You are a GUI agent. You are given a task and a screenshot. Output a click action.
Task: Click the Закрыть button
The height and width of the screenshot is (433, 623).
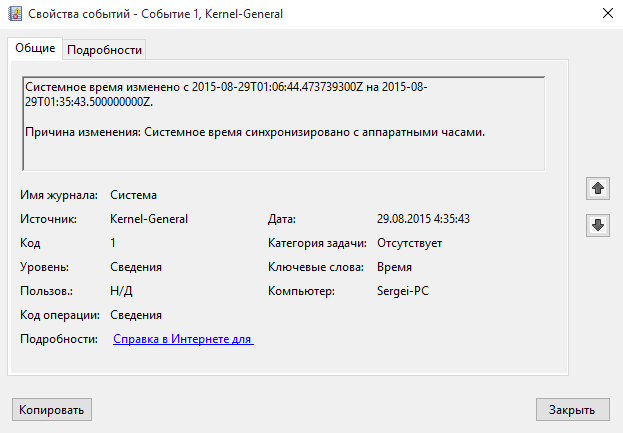573,410
